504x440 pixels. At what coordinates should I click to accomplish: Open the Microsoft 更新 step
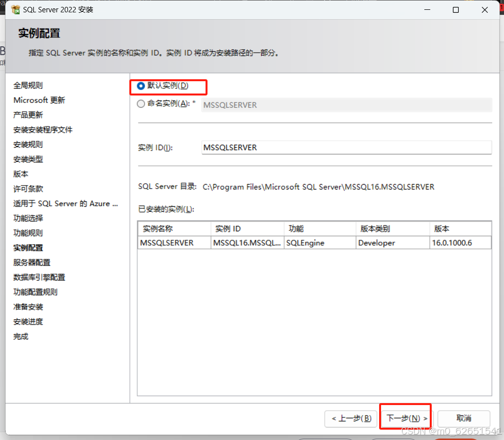click(x=39, y=100)
